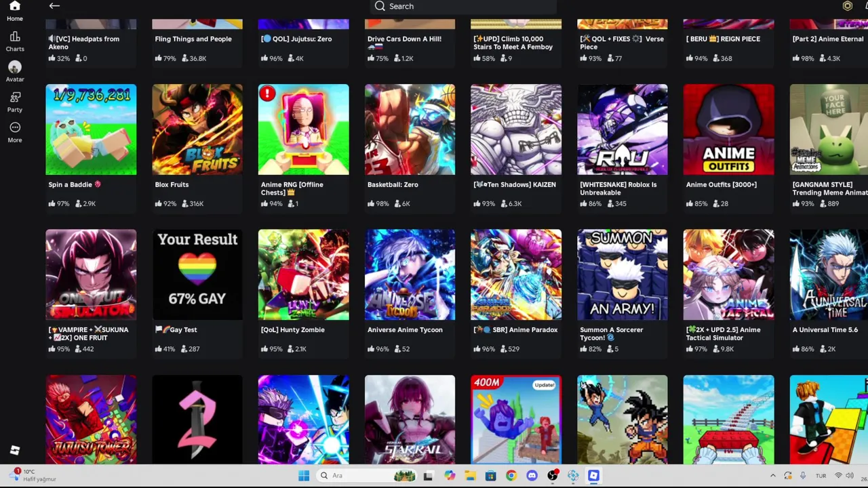The height and width of the screenshot is (488, 868).
Task: Open the Copilot taskbar icon
Action: 449,476
